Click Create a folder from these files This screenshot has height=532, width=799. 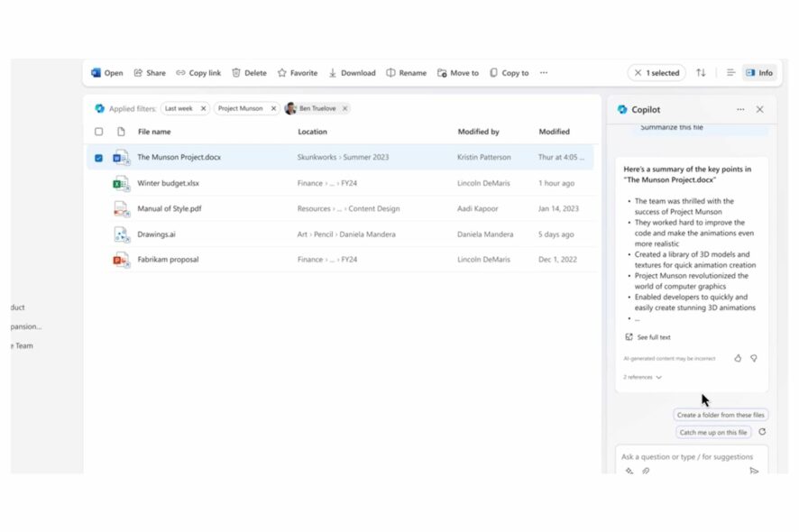tap(721, 416)
